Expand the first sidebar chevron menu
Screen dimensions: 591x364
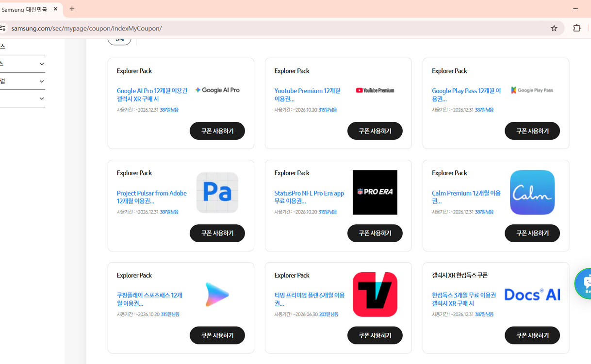(x=42, y=64)
